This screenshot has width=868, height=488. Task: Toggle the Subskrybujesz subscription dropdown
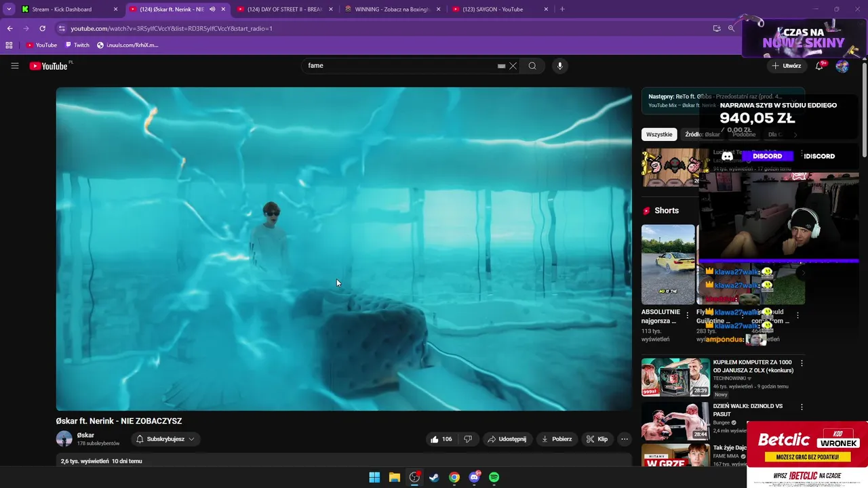[x=165, y=439]
